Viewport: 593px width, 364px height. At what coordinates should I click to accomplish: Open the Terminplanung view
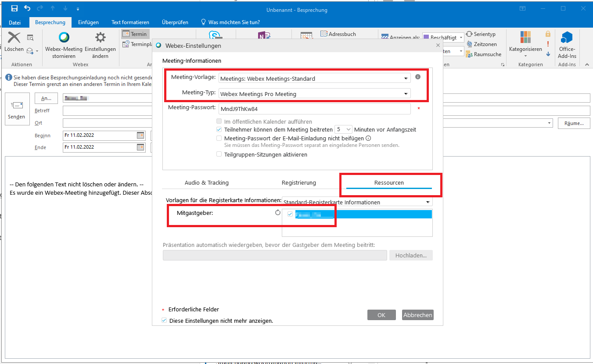pos(137,44)
